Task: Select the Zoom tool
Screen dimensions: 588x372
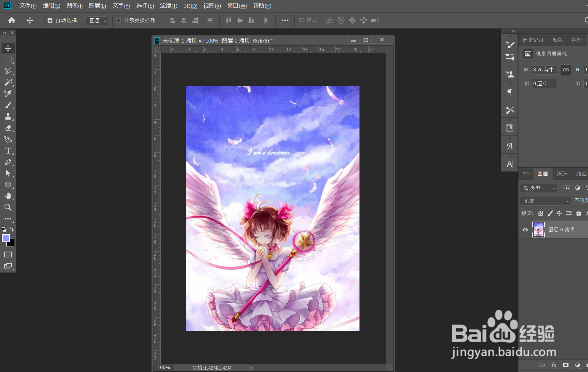Action: [x=8, y=207]
